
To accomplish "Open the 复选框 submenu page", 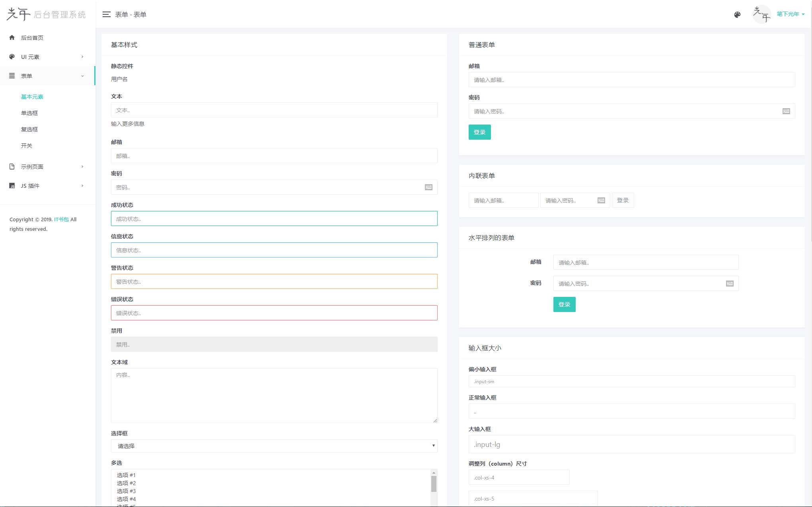I will tap(29, 129).
